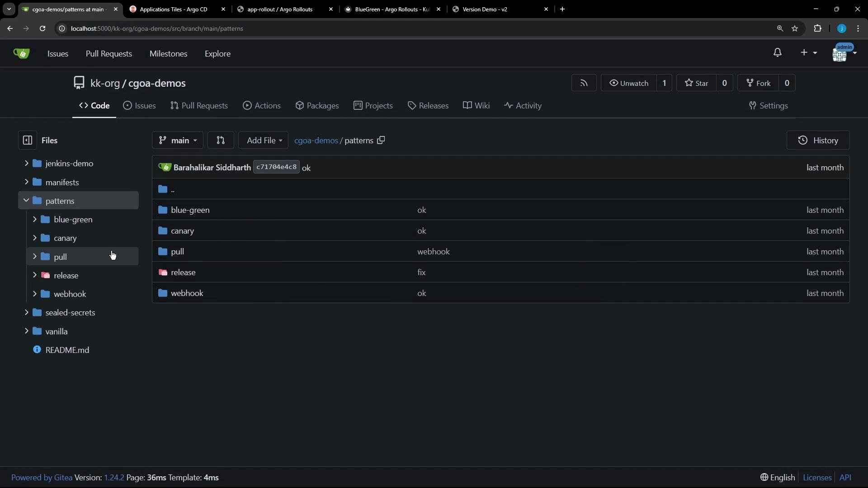The width and height of the screenshot is (868, 488).
Task: Switch to repository Issues tab
Action: (139, 106)
